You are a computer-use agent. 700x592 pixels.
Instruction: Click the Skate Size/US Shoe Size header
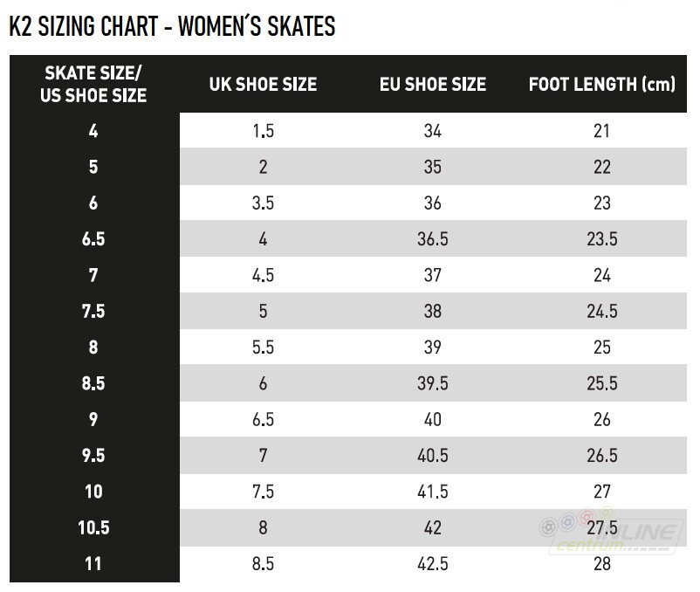point(93,84)
